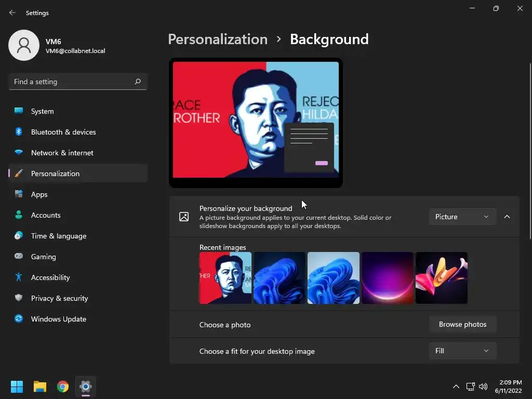Click the Accessibility figure icon
Viewport: 532px width, 399px height.
19,277
